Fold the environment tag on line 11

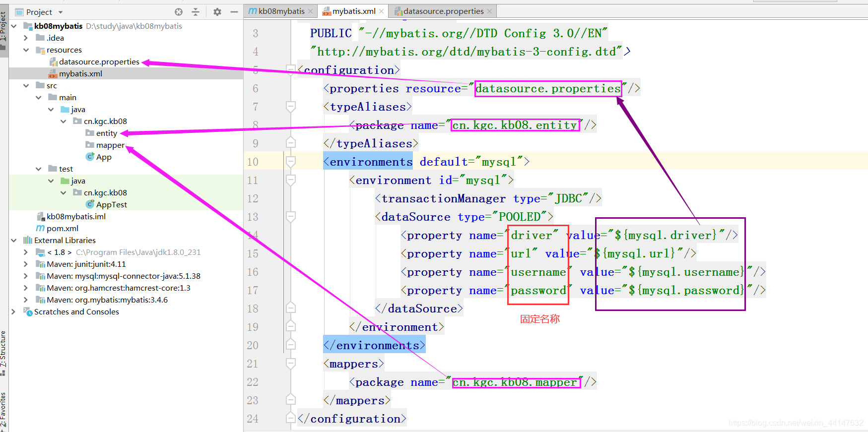[x=291, y=180]
